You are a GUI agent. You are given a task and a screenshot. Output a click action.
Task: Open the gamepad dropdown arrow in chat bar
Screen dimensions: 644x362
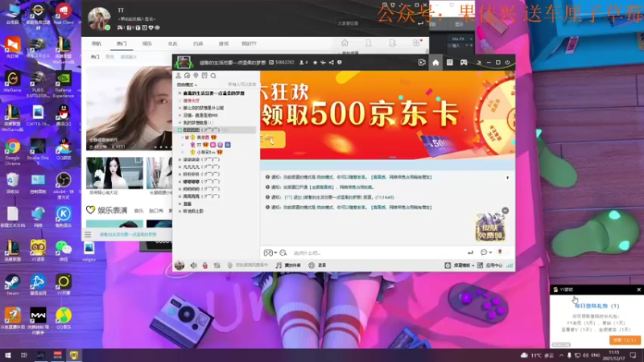click(x=275, y=253)
